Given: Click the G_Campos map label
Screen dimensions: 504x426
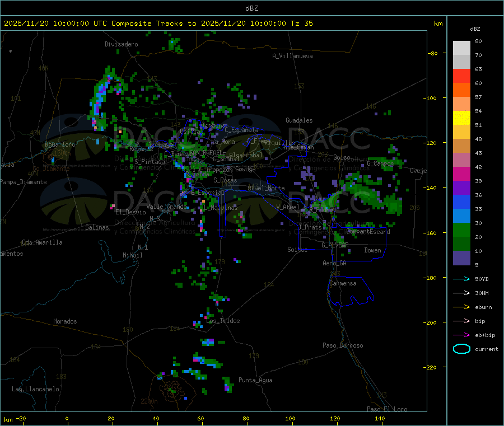Looking at the screenshot, I should pos(380,163).
